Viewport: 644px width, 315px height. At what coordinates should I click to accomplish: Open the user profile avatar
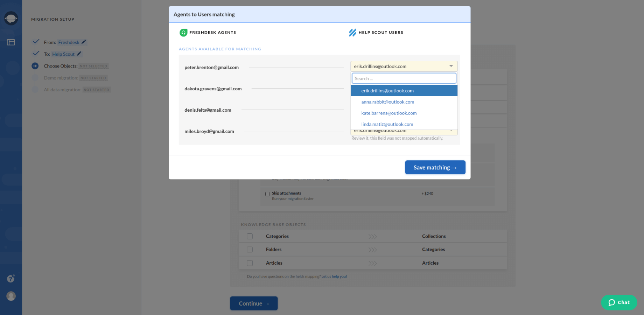(x=11, y=296)
